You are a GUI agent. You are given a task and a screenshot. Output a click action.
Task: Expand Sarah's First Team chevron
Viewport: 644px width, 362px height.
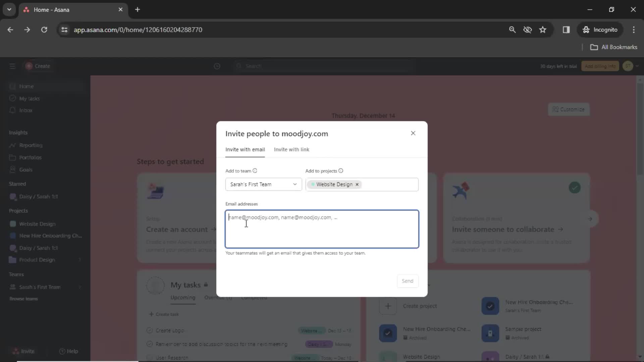point(80,287)
